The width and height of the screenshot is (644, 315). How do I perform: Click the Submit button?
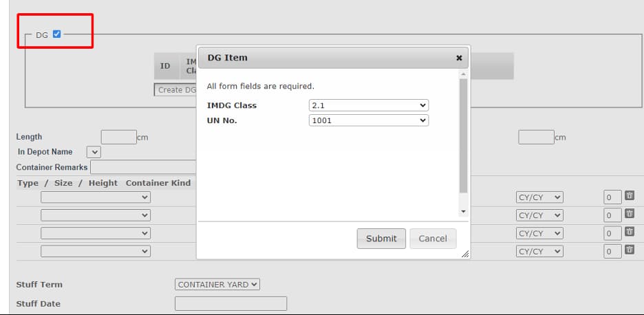[x=381, y=239]
